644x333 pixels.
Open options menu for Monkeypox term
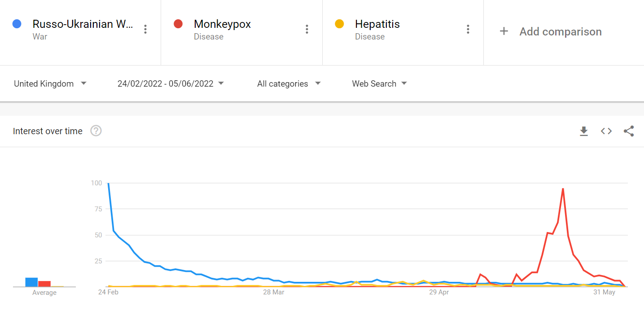307,29
